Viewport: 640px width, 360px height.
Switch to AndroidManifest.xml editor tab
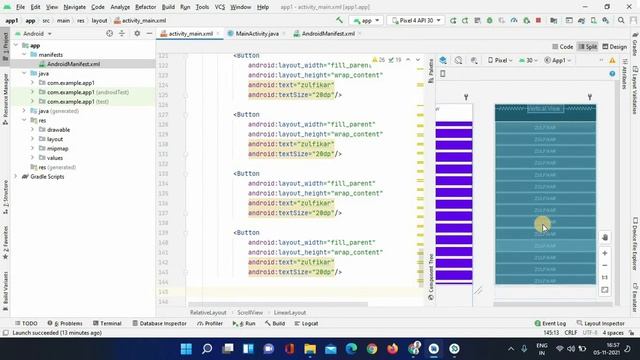click(x=328, y=34)
